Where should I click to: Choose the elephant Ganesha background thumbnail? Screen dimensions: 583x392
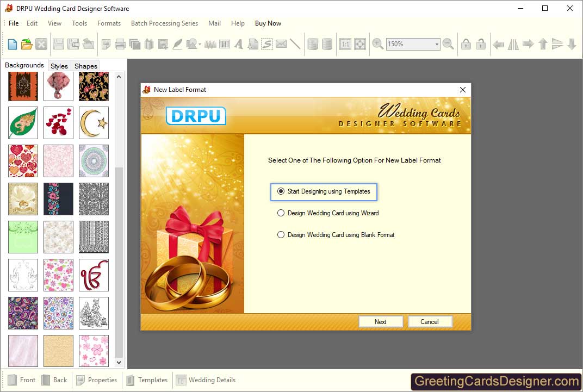pos(58,86)
